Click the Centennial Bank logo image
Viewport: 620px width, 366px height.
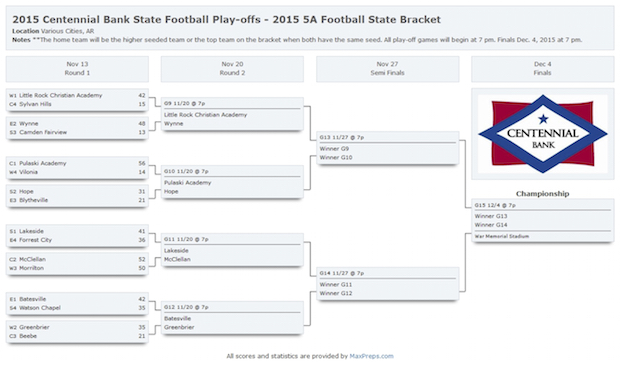pyautogui.click(x=542, y=134)
